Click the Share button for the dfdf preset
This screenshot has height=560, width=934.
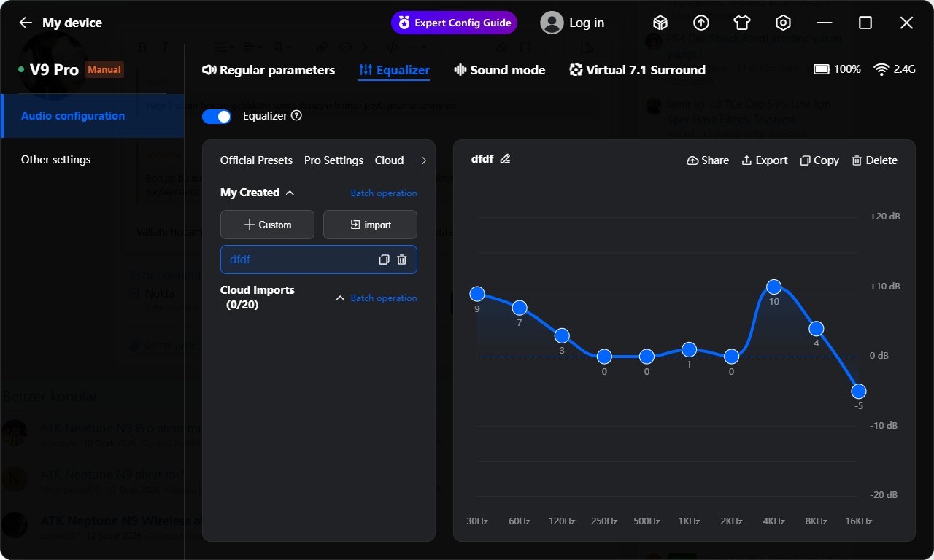(x=708, y=160)
